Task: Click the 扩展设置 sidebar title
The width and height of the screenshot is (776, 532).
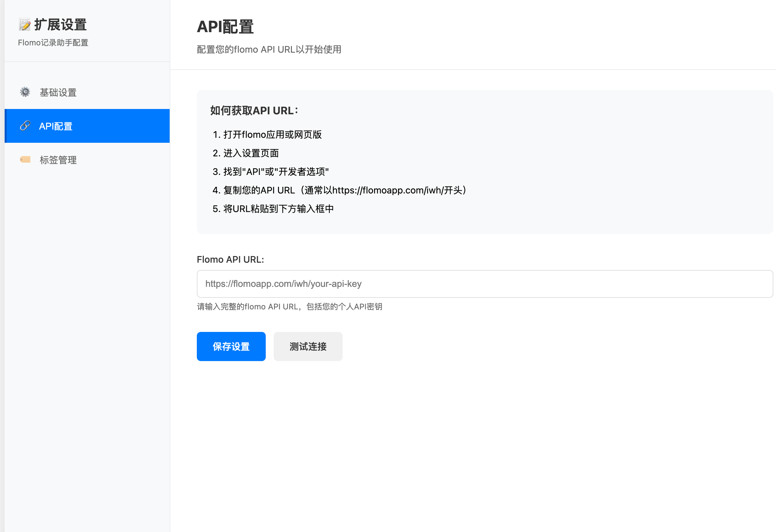Action: coord(60,25)
